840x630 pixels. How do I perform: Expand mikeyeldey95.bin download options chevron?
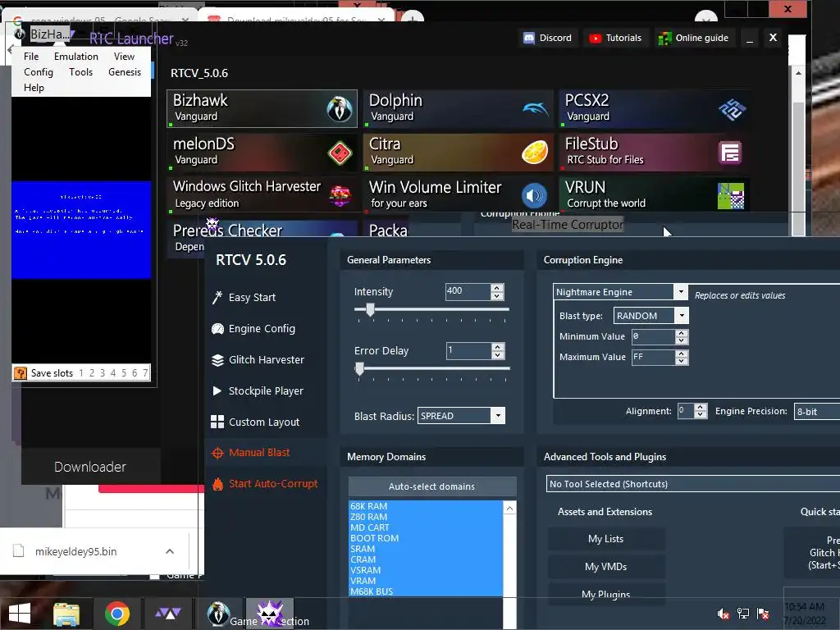tap(170, 551)
